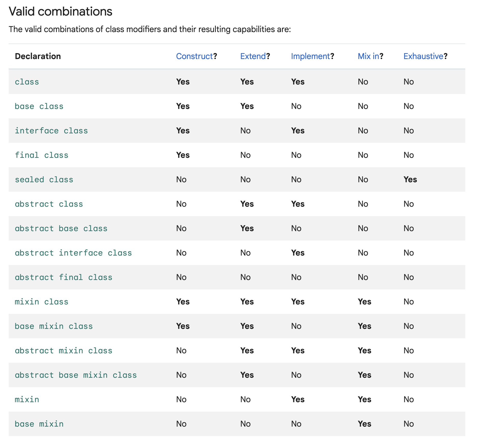This screenshot has height=448, width=479.
Task: Click the 'abstract interface class' code text
Action: click(x=73, y=253)
